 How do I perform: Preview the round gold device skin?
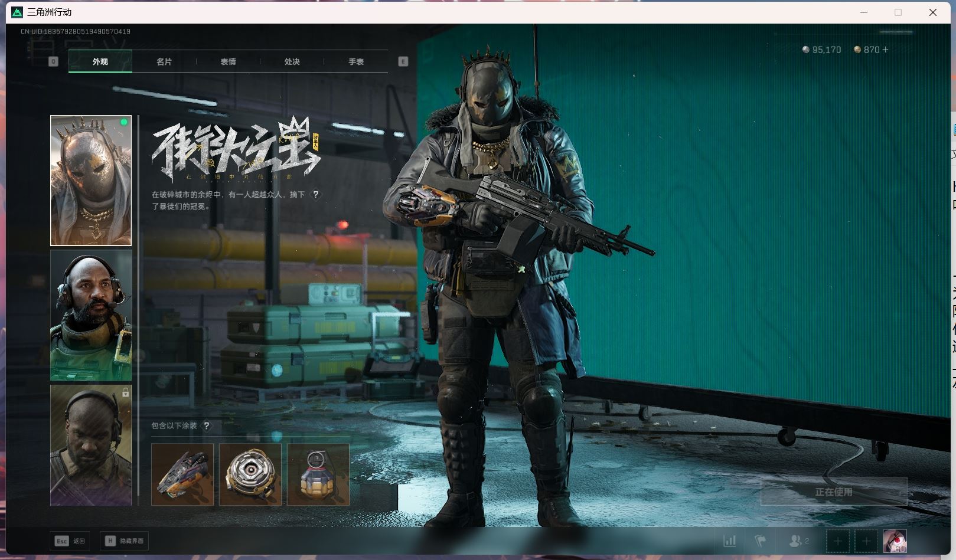coord(250,474)
